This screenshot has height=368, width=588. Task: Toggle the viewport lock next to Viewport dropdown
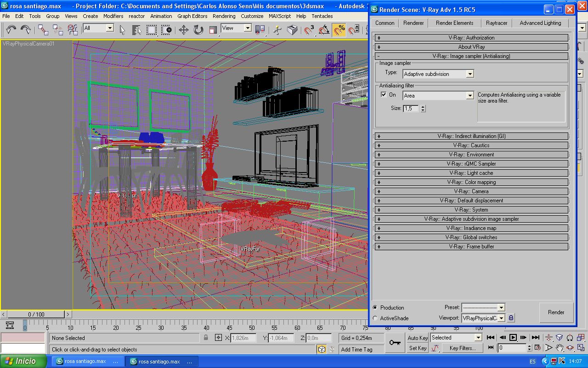click(x=511, y=318)
